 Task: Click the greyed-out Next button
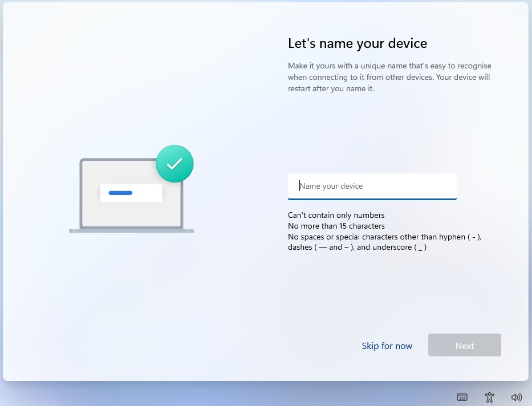tap(465, 345)
